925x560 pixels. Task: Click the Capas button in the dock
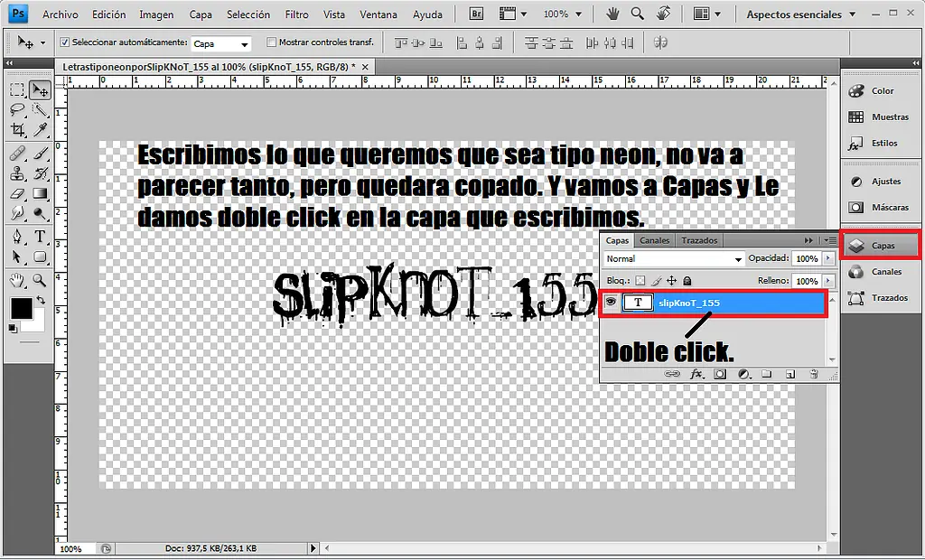pyautogui.click(x=881, y=246)
